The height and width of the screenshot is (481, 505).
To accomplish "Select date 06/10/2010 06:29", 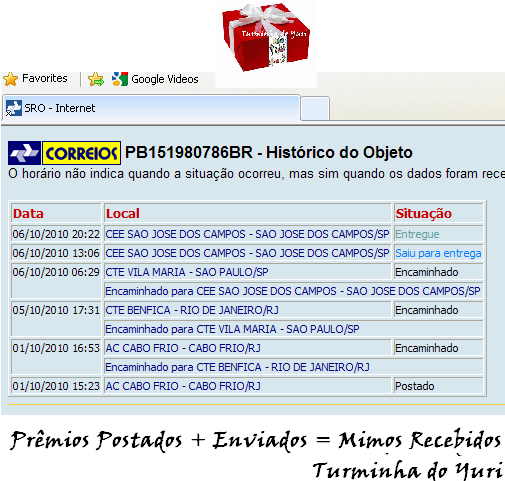I will (56, 272).
